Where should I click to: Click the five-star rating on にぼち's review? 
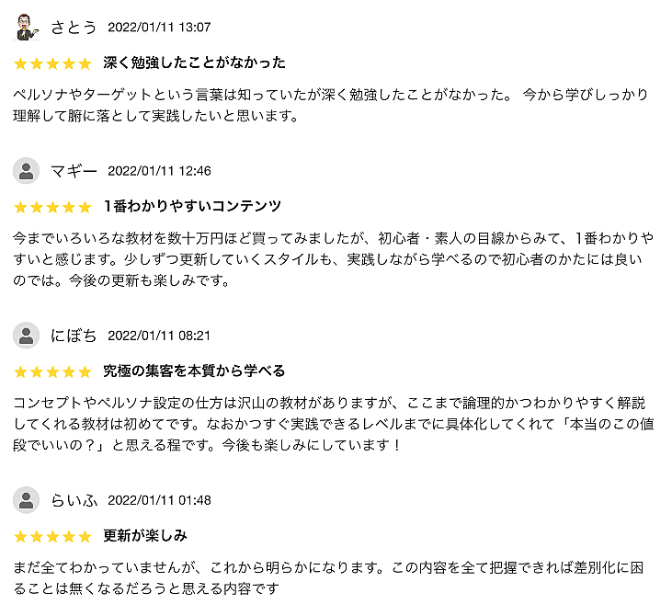click(52, 371)
